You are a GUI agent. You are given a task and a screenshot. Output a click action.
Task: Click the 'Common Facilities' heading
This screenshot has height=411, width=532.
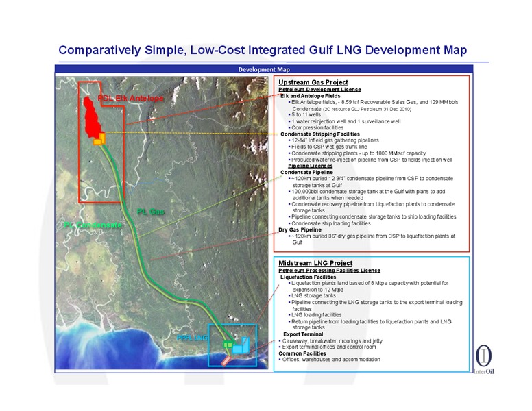pos(302,353)
